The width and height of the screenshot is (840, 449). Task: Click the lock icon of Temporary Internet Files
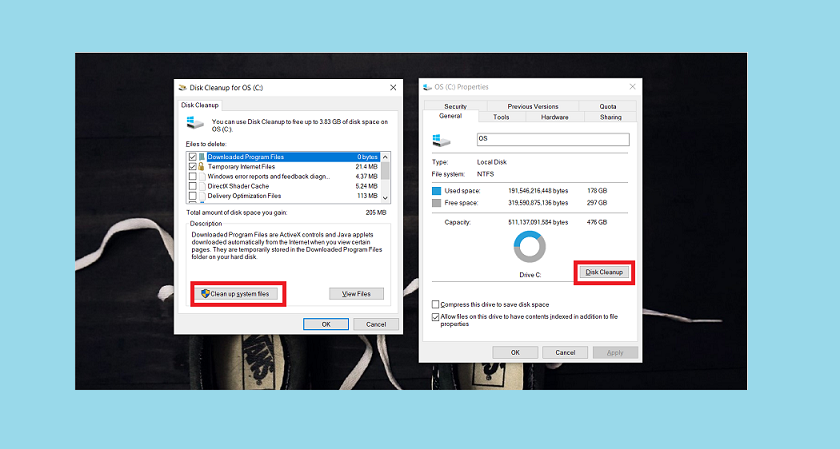tap(201, 167)
